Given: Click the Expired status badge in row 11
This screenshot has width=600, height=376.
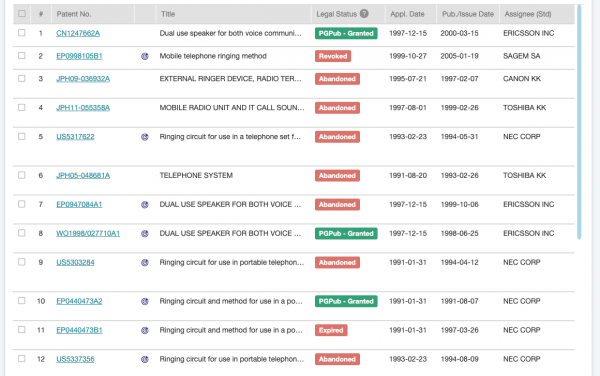Looking at the screenshot, I should 331,330.
